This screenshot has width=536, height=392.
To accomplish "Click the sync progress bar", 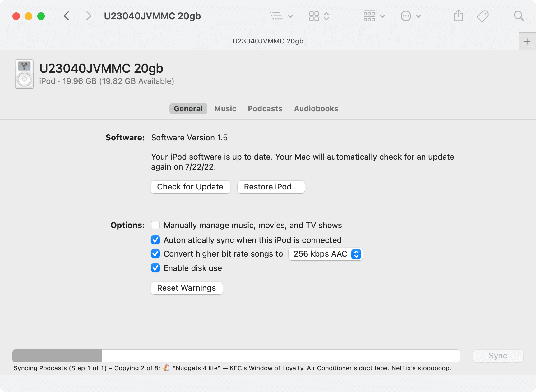I will click(x=236, y=356).
